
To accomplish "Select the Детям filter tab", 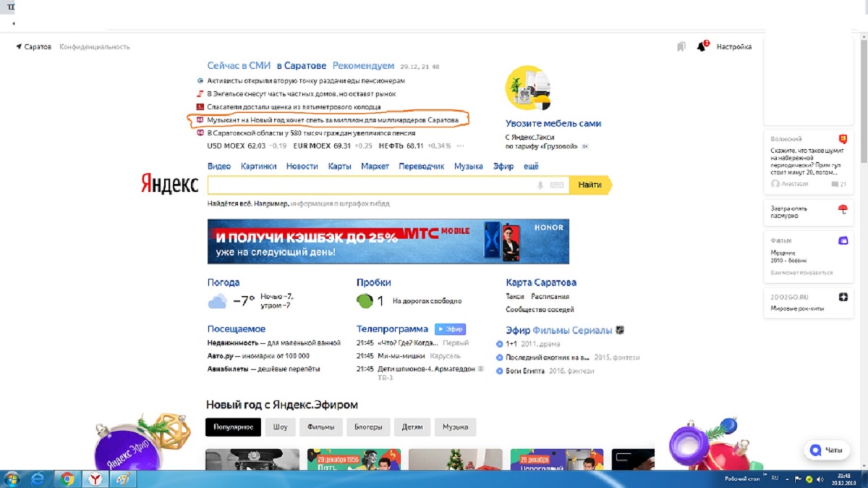I will coord(412,426).
